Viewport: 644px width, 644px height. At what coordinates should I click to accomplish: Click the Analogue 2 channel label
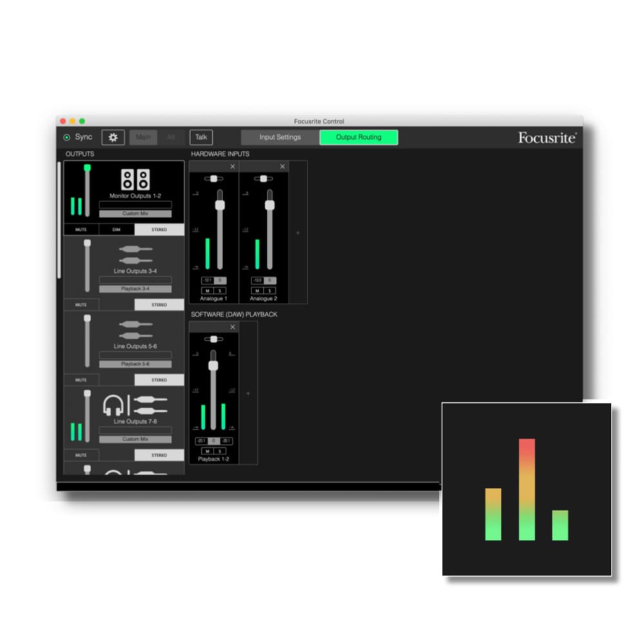263,299
